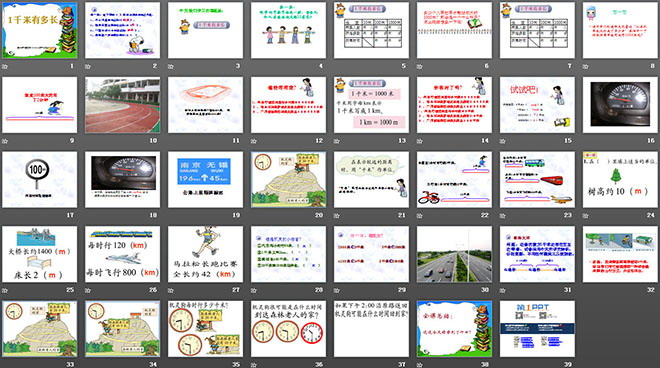Click the star icon beneath slide 26
The width and height of the screenshot is (660, 368).
[88, 290]
